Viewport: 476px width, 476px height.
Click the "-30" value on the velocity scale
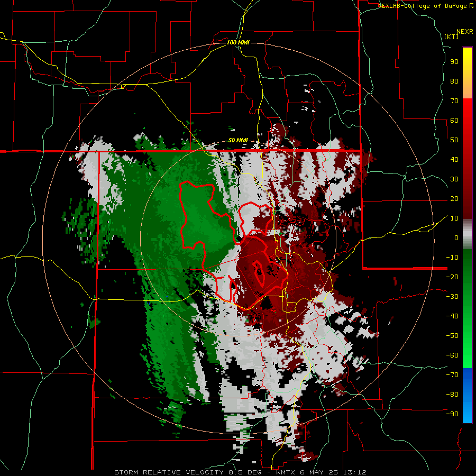tap(452, 297)
